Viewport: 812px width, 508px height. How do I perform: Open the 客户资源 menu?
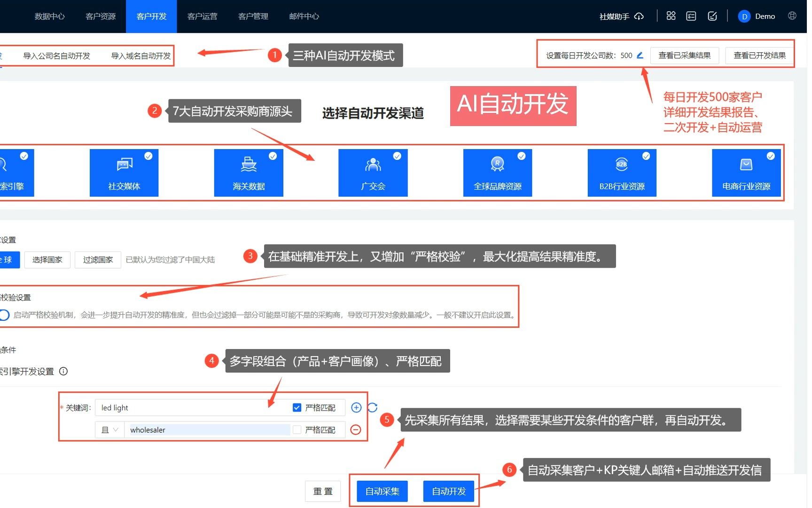pos(101,16)
